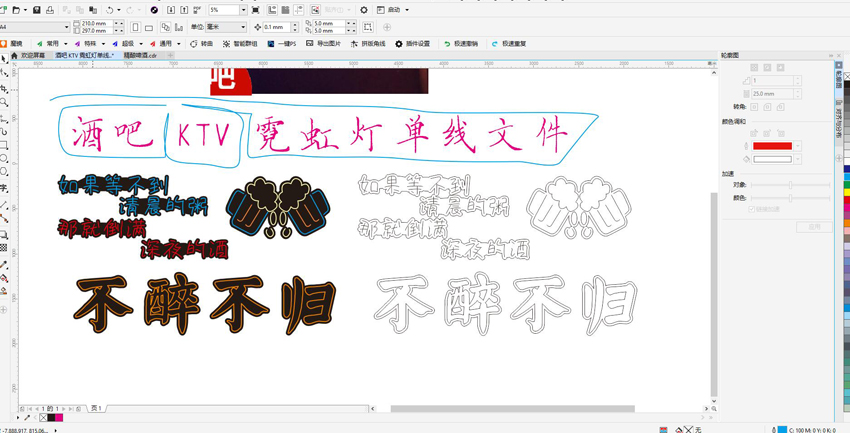Screen dimensions: 850x433
Task: Click the 智能群组 button
Action: point(240,43)
